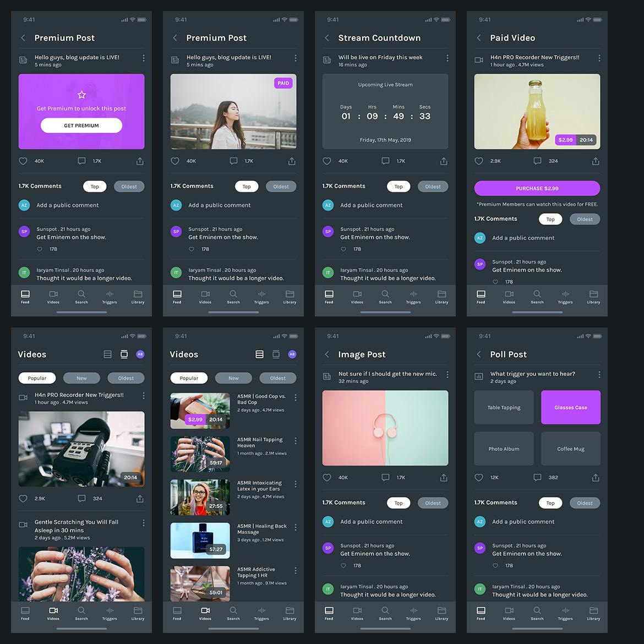Share the Stream Countdown post

click(x=444, y=161)
